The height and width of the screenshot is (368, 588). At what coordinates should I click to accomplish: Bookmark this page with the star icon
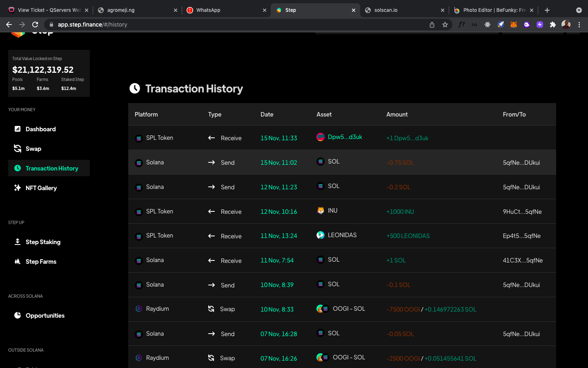(445, 25)
